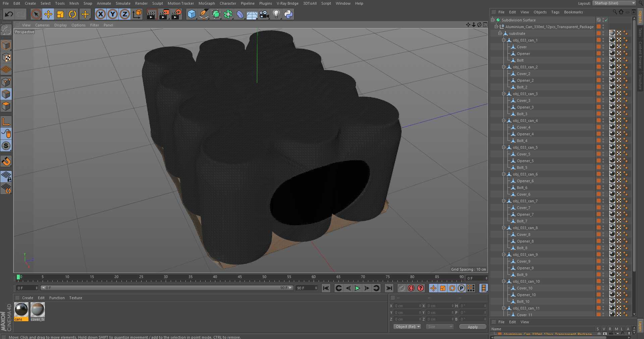
Task: Click the Undo arrow icon
Action: click(x=9, y=14)
